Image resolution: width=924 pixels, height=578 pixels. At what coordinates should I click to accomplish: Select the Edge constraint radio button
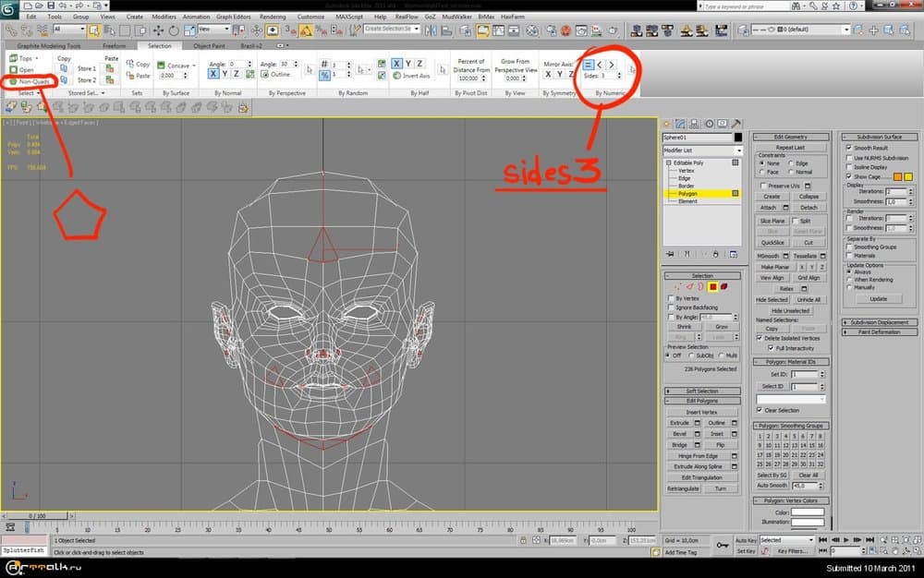pyautogui.click(x=791, y=163)
